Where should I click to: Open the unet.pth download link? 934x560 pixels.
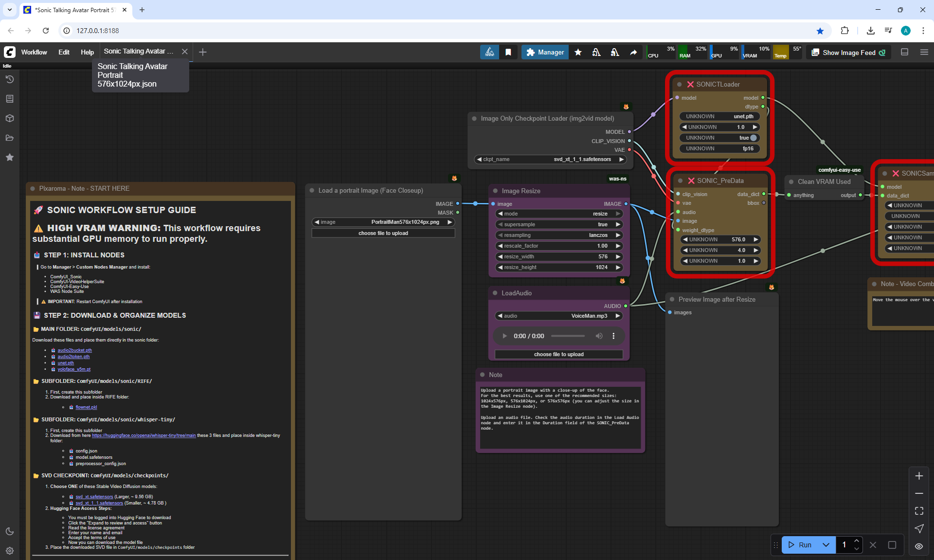[x=66, y=363]
